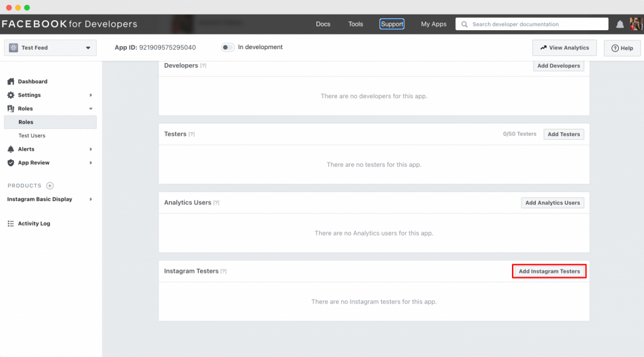Click the App ID number 921909575295040
The image size is (644, 357).
pos(167,47)
